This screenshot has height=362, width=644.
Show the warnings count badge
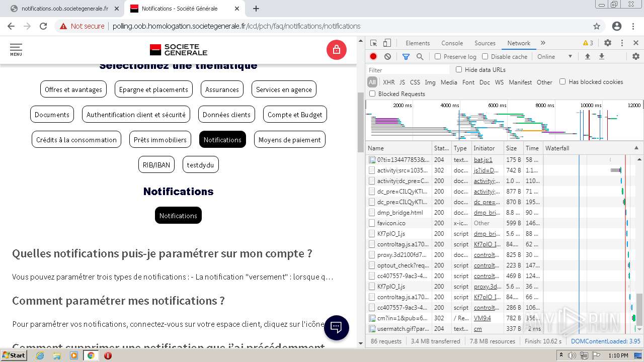(588, 43)
